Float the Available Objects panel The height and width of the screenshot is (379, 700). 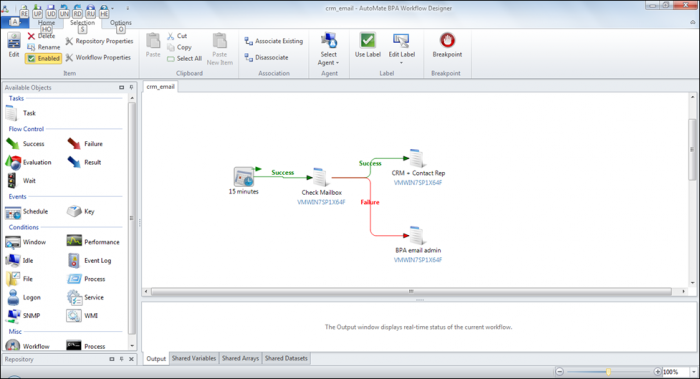121,87
